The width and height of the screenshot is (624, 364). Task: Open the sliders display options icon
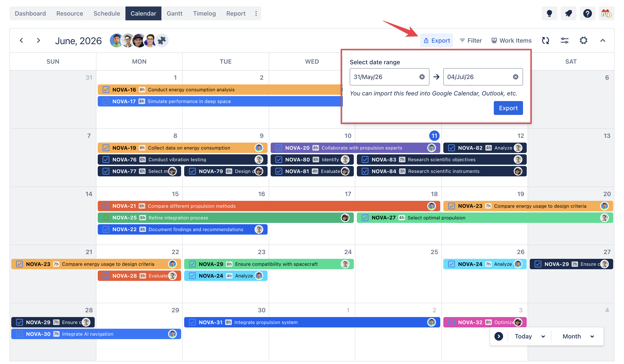click(x=564, y=40)
